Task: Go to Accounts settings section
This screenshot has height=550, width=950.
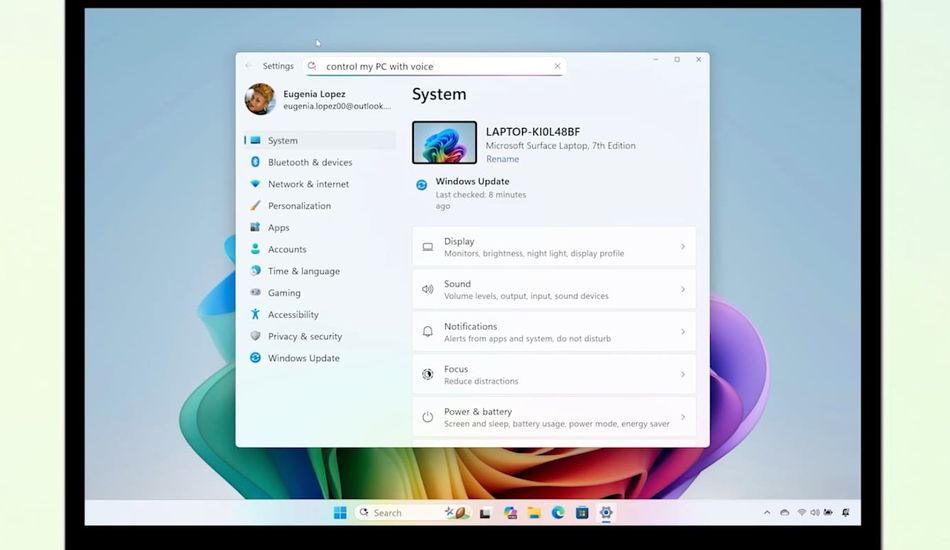Action: click(x=287, y=250)
